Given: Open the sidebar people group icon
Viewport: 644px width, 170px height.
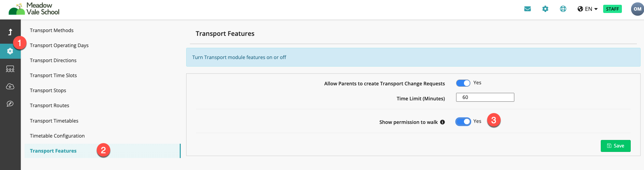Looking at the screenshot, I should pyautogui.click(x=10, y=69).
